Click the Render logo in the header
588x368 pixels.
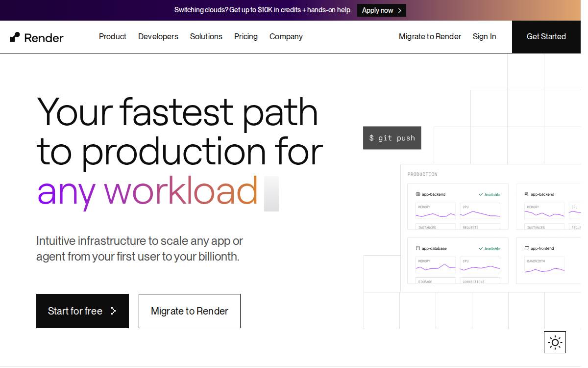[x=37, y=37]
